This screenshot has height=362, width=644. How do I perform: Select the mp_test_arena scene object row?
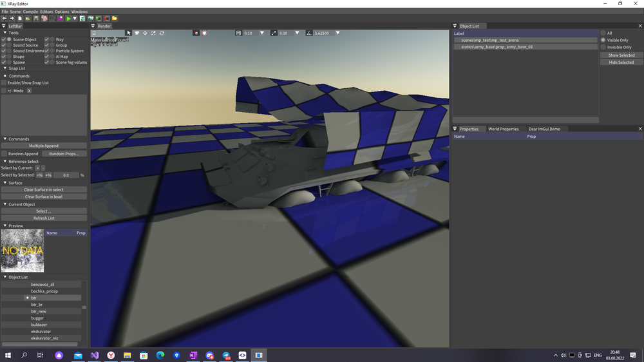point(526,41)
